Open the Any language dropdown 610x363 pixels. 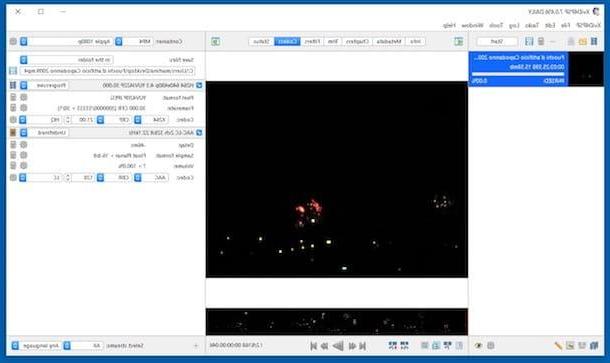click(36, 345)
